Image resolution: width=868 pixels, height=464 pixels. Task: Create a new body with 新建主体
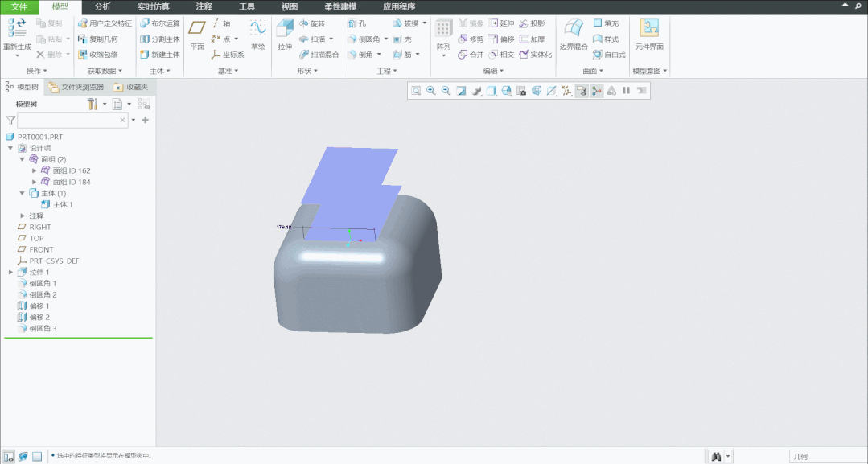tap(160, 54)
